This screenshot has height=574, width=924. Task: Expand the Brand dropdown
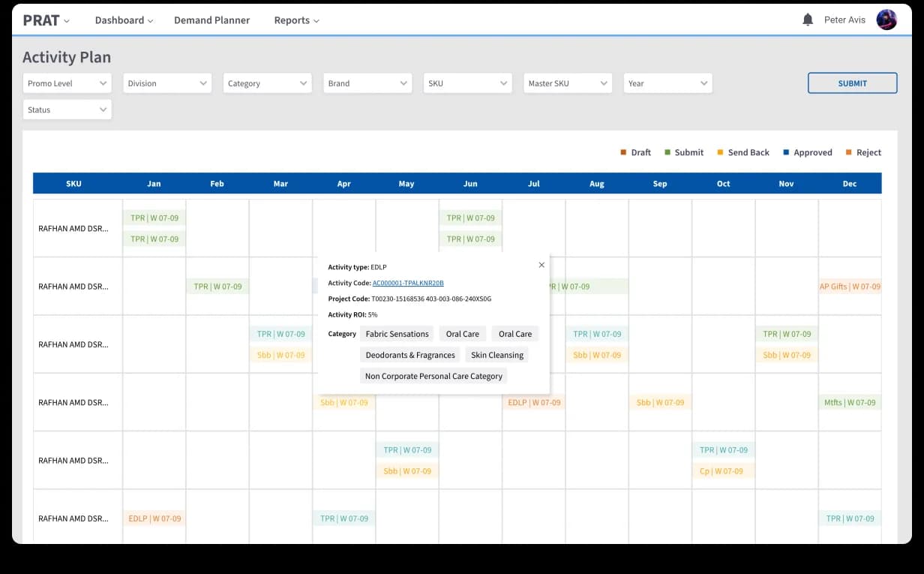367,83
